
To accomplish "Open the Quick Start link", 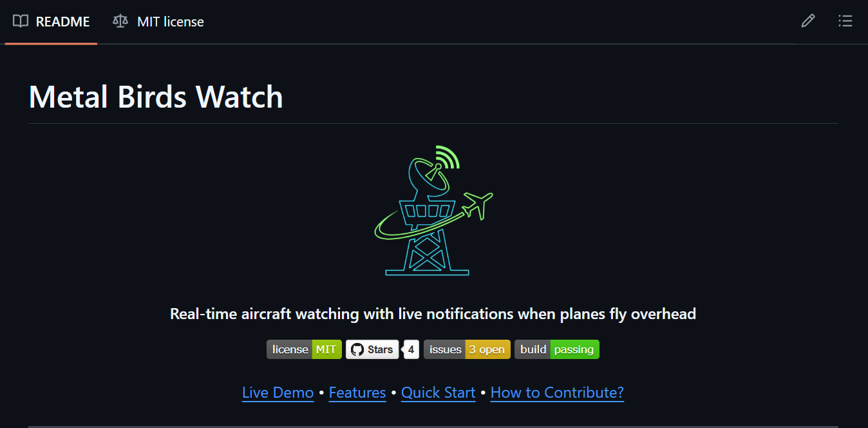I will [439, 393].
